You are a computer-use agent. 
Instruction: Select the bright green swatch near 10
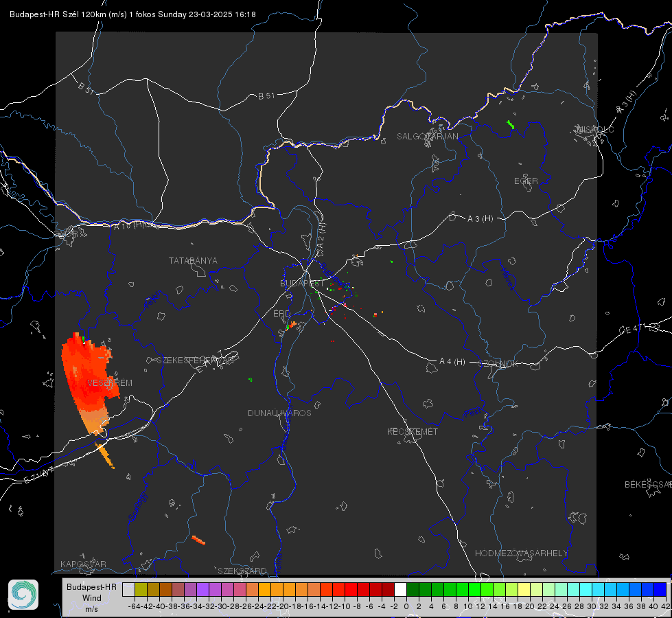(x=474, y=589)
